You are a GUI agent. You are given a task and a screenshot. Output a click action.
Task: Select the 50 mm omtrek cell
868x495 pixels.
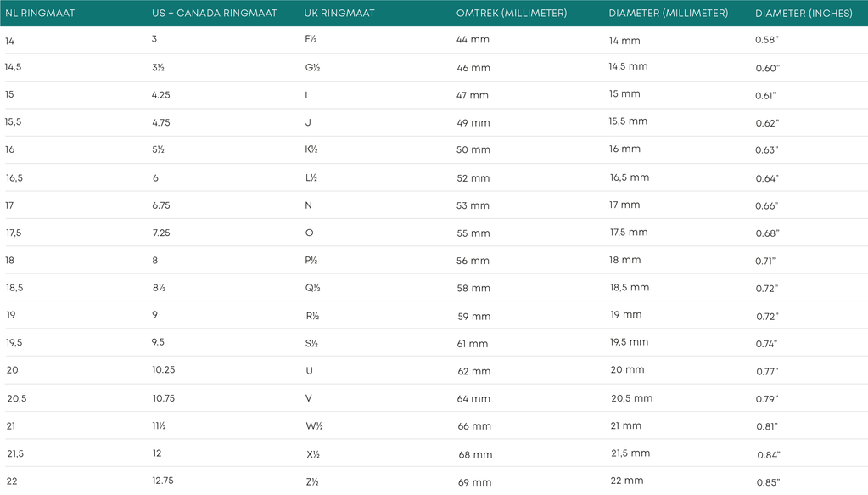click(x=473, y=150)
